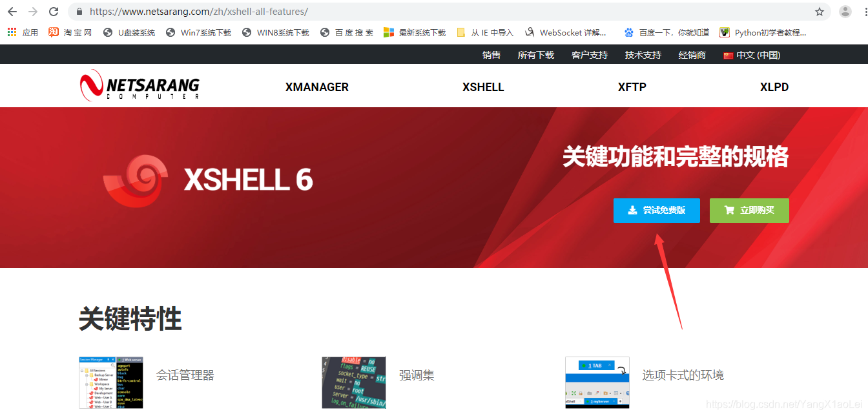The image size is (868, 416).
Task: Click the padlock site security icon
Action: tap(79, 12)
